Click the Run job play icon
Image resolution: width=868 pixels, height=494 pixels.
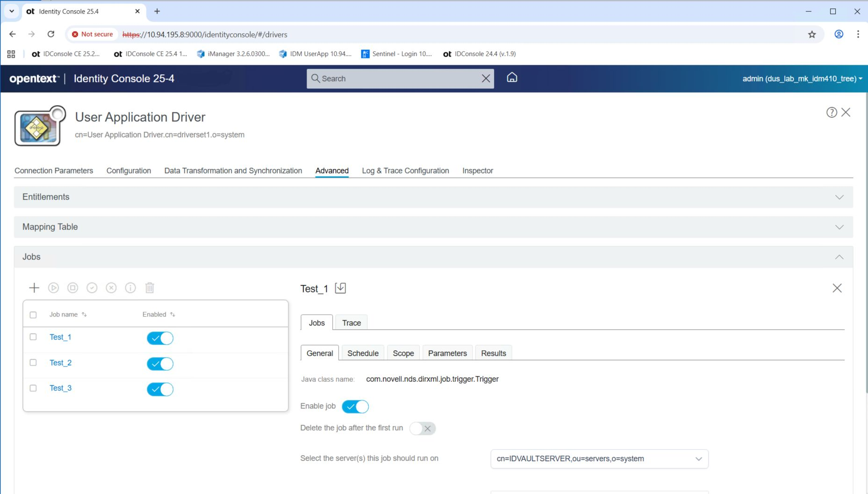(x=54, y=288)
